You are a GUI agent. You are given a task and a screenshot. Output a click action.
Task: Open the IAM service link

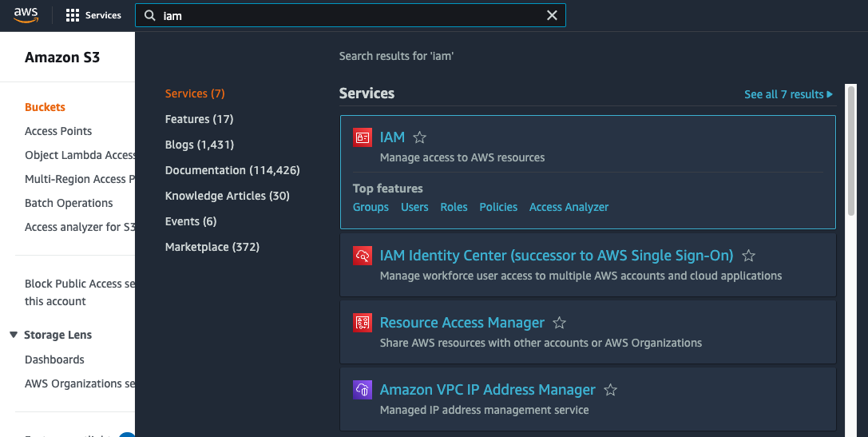click(x=392, y=137)
